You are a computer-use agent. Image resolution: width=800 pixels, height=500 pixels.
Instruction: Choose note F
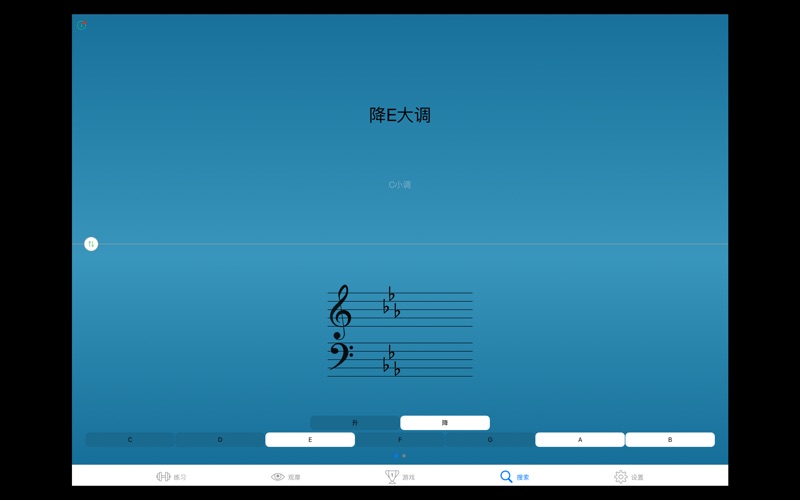pos(400,439)
